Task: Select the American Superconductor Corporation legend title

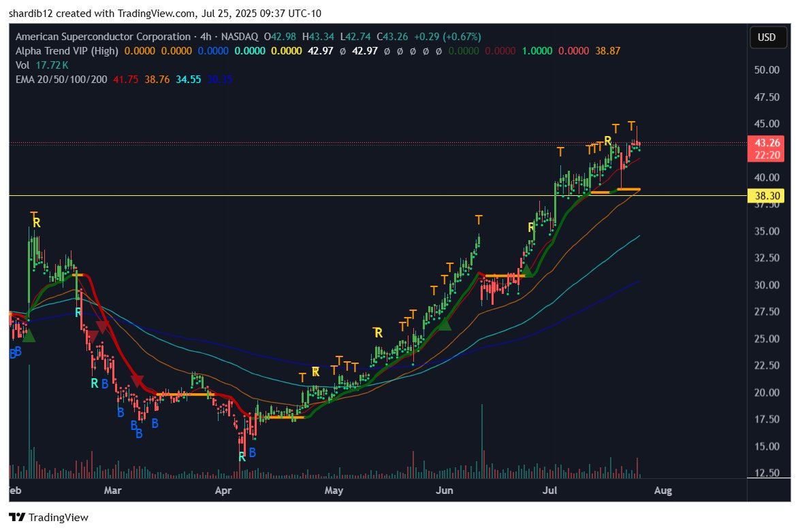Action: tap(103, 37)
